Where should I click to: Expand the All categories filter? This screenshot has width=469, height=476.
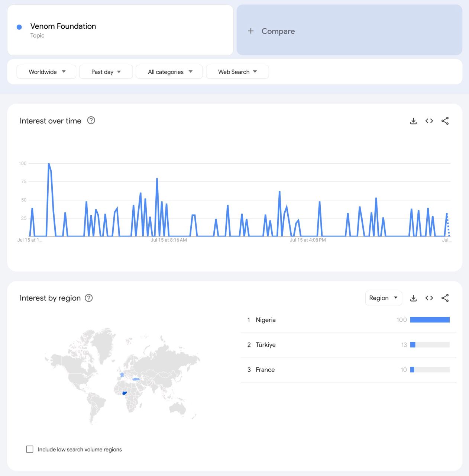click(169, 72)
